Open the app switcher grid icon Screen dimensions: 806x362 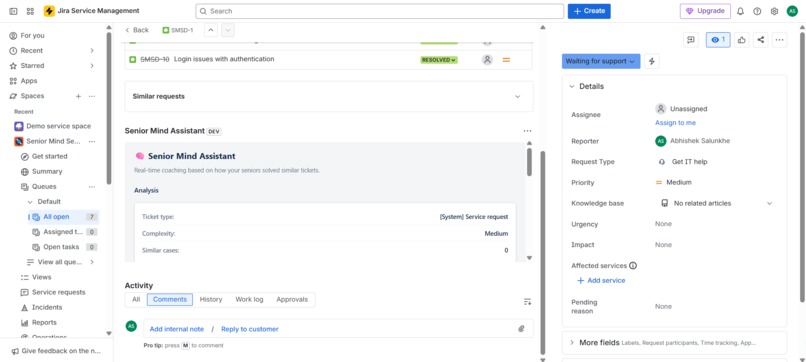[30, 11]
